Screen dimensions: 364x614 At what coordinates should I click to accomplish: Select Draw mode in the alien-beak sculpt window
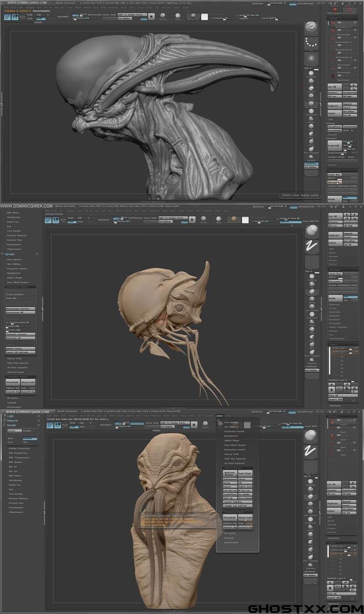(14, 17)
